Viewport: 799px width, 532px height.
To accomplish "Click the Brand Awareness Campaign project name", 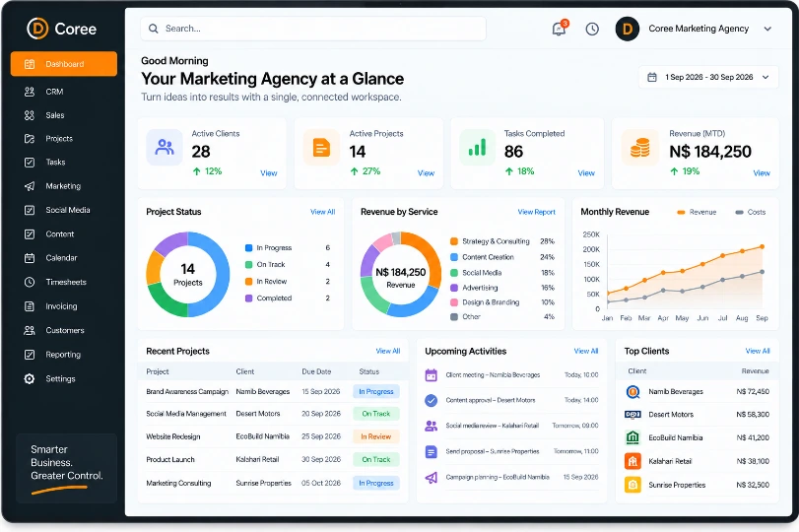I will click(187, 392).
